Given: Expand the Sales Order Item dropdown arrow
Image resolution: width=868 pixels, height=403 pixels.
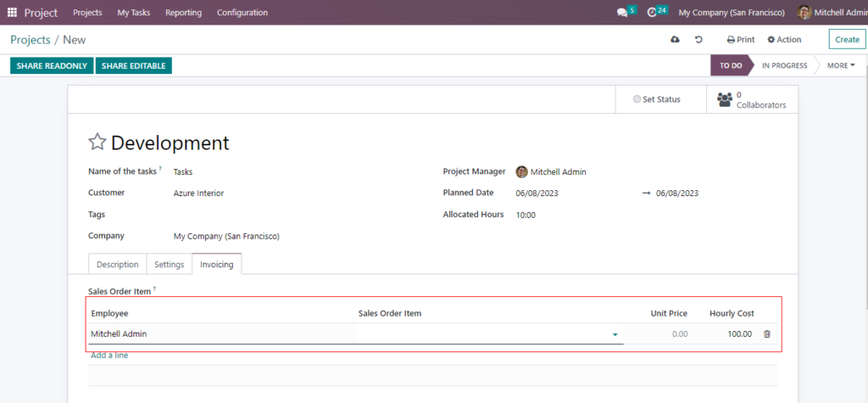Looking at the screenshot, I should point(615,335).
